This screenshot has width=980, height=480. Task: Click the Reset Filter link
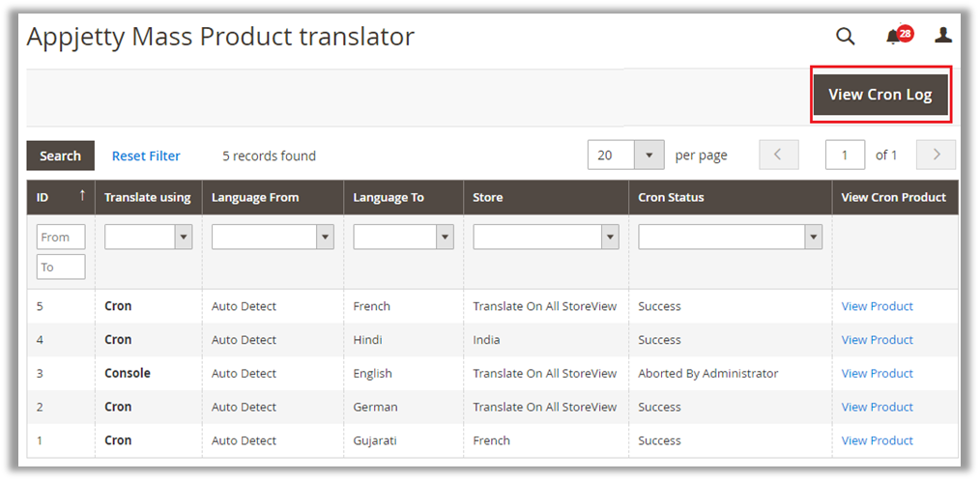tap(146, 155)
